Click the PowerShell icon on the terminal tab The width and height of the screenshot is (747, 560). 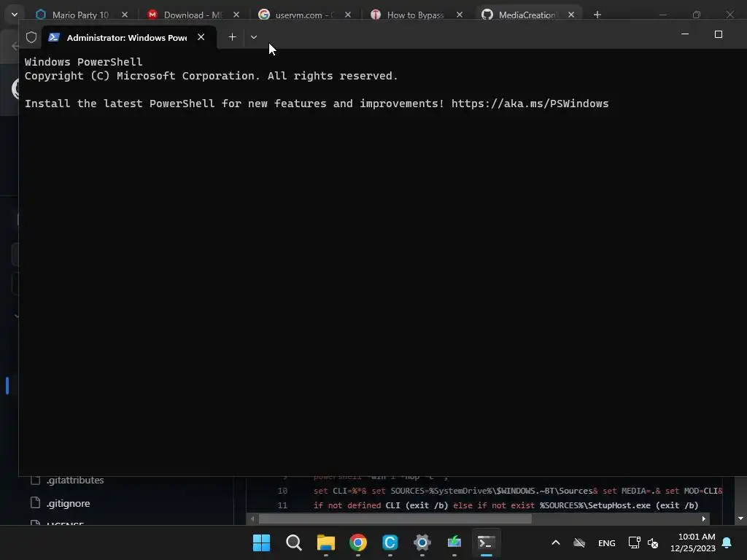coord(54,37)
